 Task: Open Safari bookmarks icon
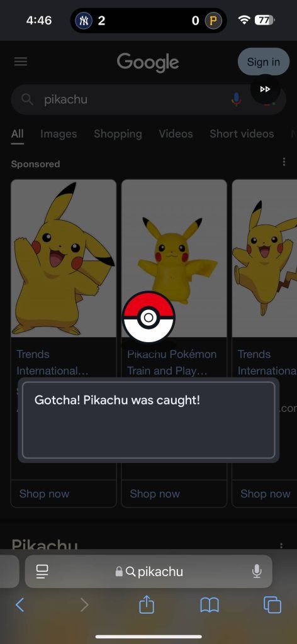coord(210,605)
